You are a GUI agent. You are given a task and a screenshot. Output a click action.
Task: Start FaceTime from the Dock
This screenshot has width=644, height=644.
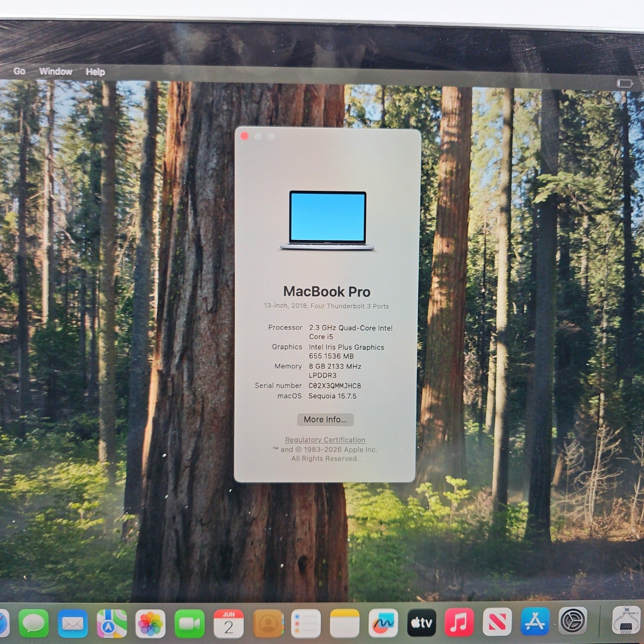[189, 623]
